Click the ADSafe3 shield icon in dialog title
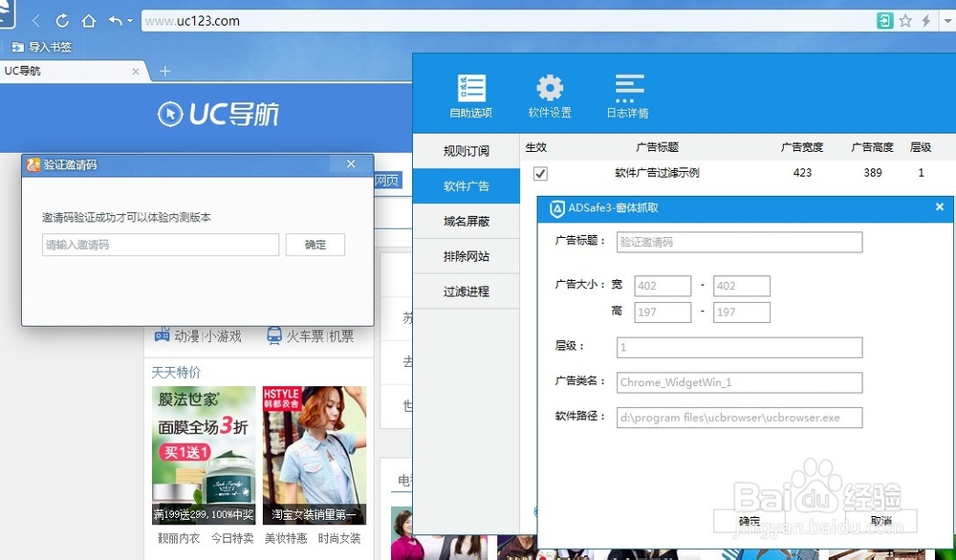956x560 pixels. (x=556, y=208)
